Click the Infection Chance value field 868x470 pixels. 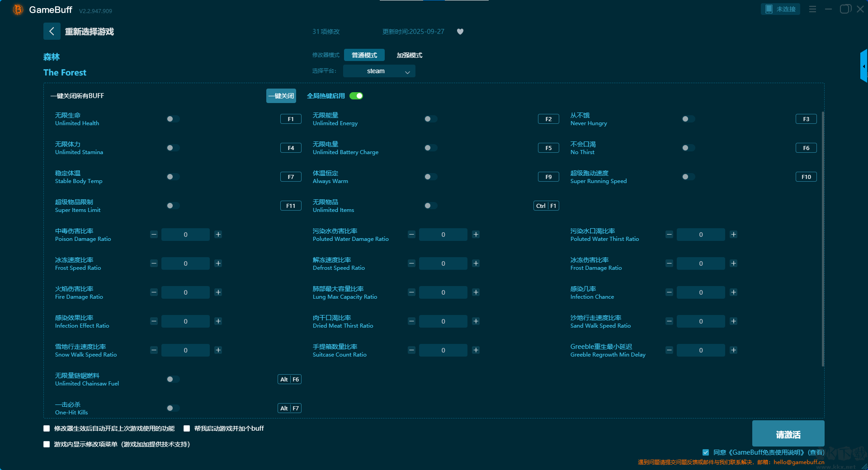[x=701, y=292]
